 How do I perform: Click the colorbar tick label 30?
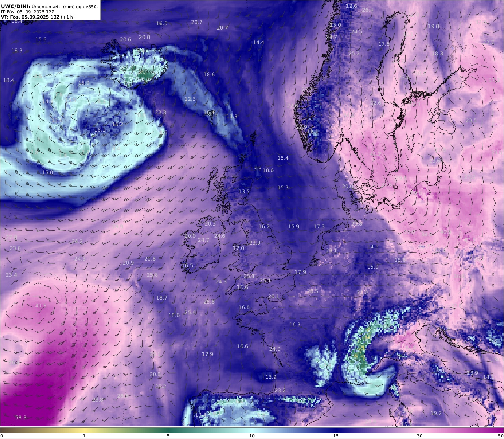(x=420, y=436)
